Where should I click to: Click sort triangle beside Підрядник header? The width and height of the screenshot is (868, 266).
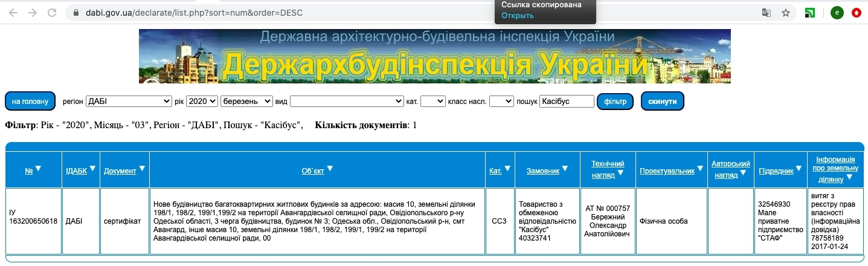pyautogui.click(x=799, y=169)
